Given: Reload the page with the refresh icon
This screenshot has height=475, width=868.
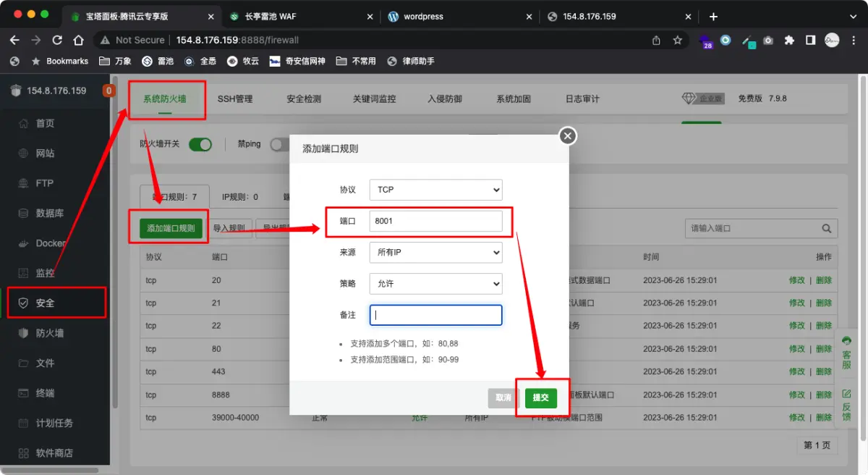Looking at the screenshot, I should [x=57, y=41].
